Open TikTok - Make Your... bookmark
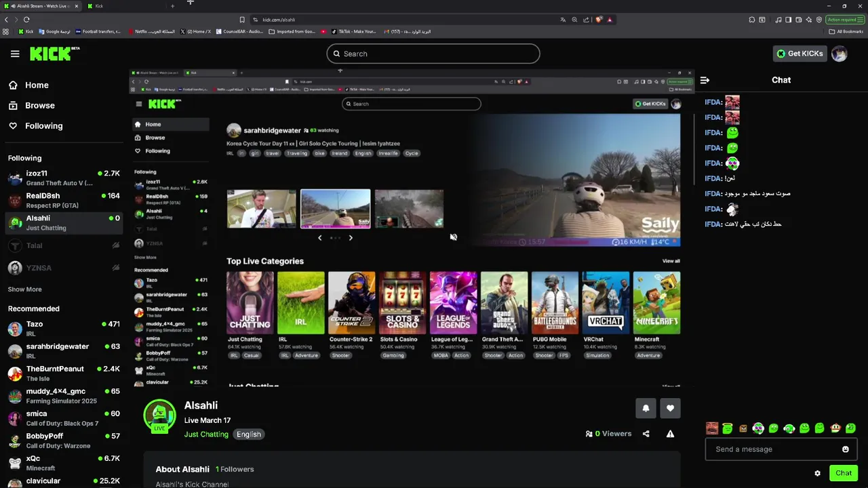Screen dimensions: 868x488 [353, 31]
